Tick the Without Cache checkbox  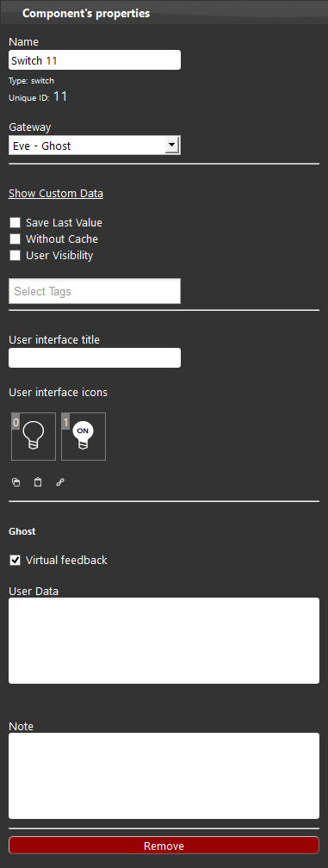click(x=15, y=239)
